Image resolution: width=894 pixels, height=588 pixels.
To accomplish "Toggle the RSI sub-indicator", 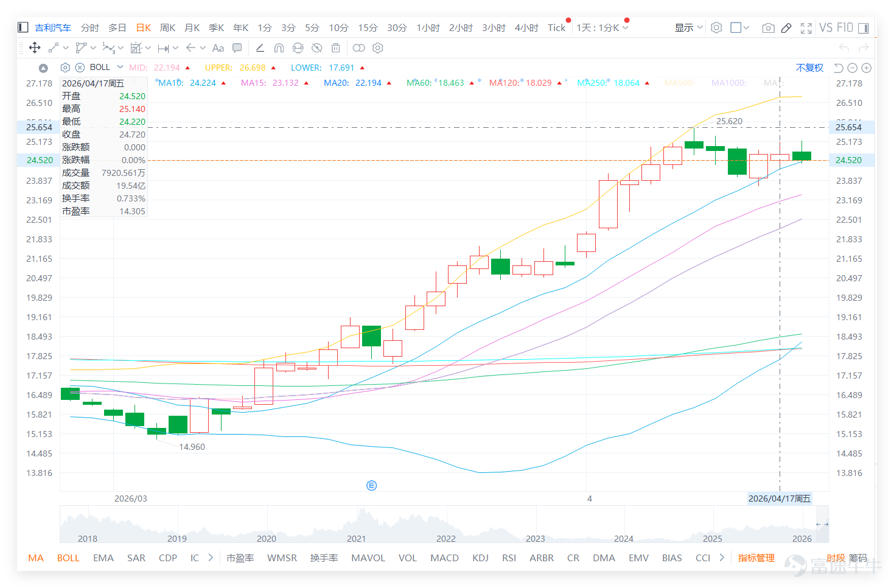I will pyautogui.click(x=509, y=558).
